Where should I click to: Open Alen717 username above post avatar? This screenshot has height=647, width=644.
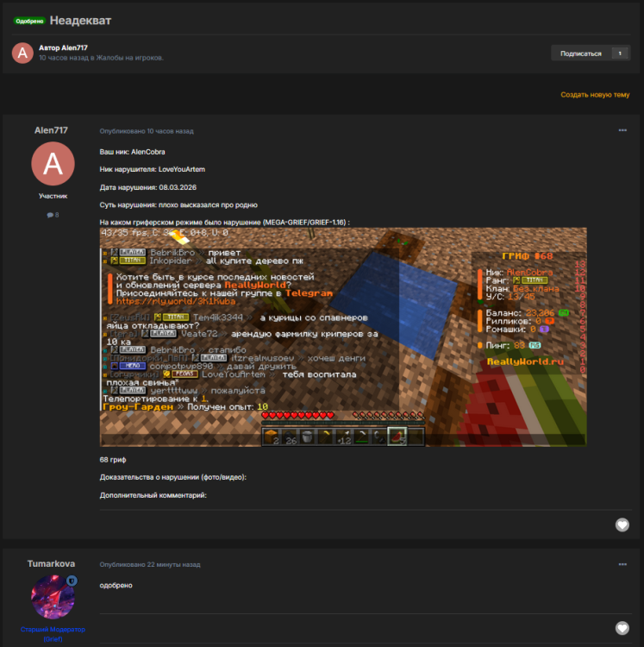point(51,130)
